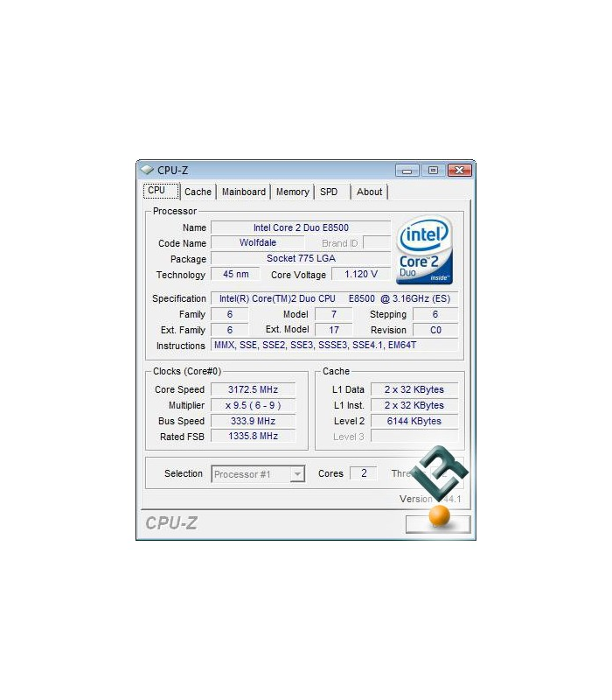This screenshot has width=612, height=700.
Task: Click the Revision C0 value
Action: point(435,330)
